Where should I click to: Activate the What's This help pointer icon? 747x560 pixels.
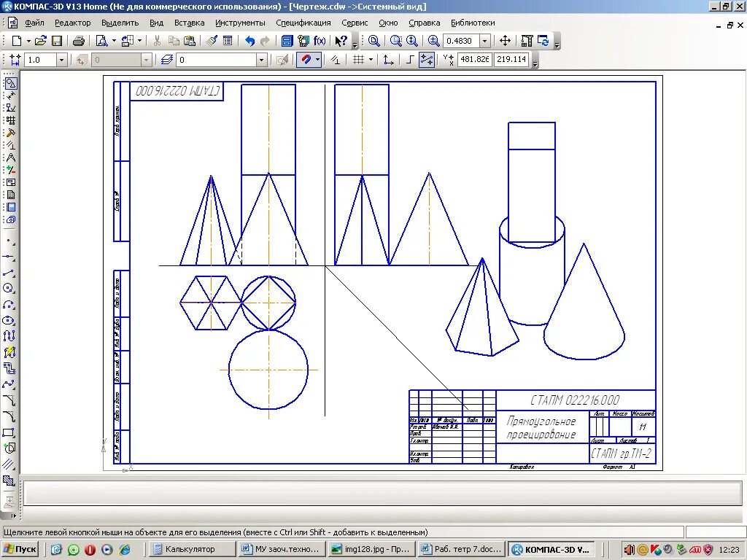341,41
